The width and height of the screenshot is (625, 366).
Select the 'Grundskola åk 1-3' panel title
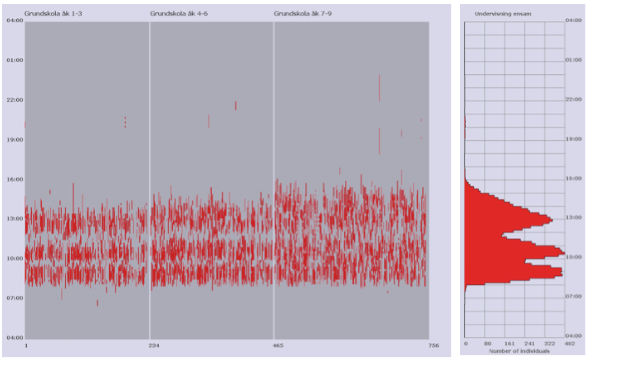tap(53, 14)
